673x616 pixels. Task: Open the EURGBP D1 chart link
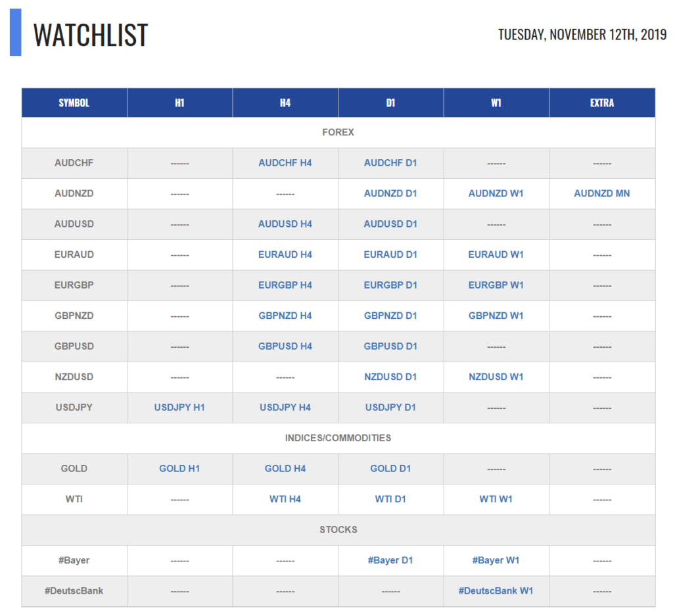click(390, 285)
